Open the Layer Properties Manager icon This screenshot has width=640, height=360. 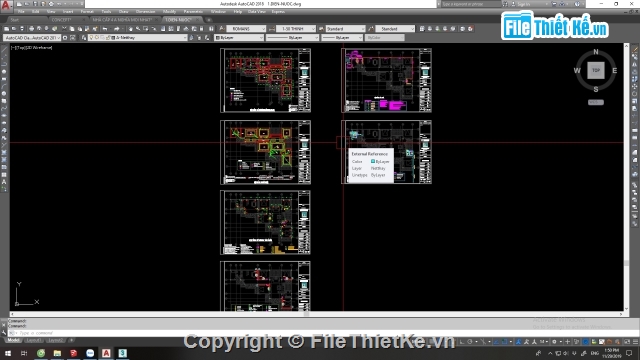[x=84, y=38]
